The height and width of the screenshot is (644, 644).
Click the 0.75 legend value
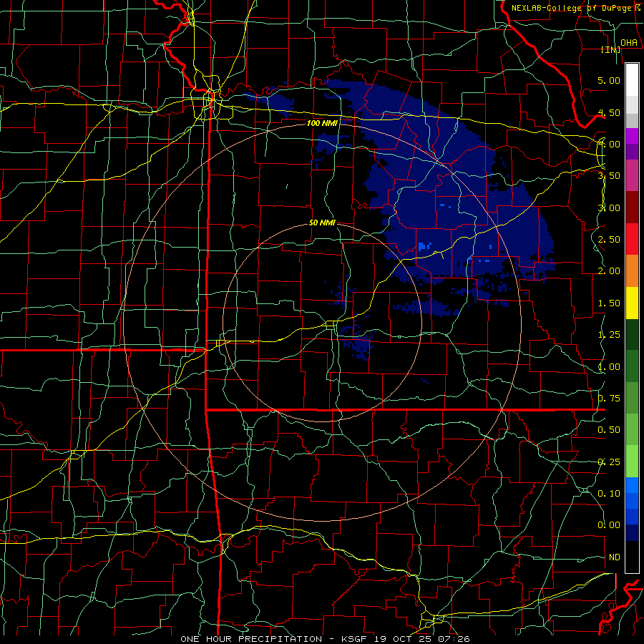click(609, 399)
